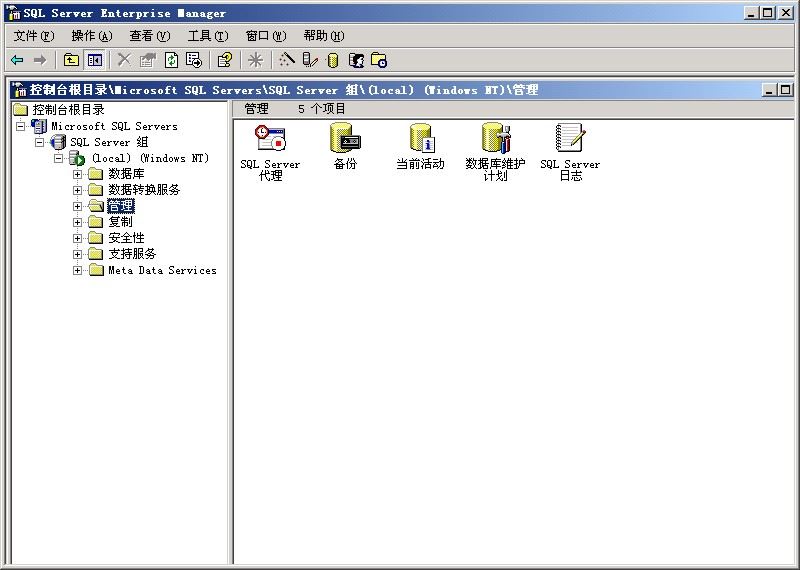This screenshot has width=800, height=570.
Task: Select the 管理 tree folder
Action: tap(120, 206)
